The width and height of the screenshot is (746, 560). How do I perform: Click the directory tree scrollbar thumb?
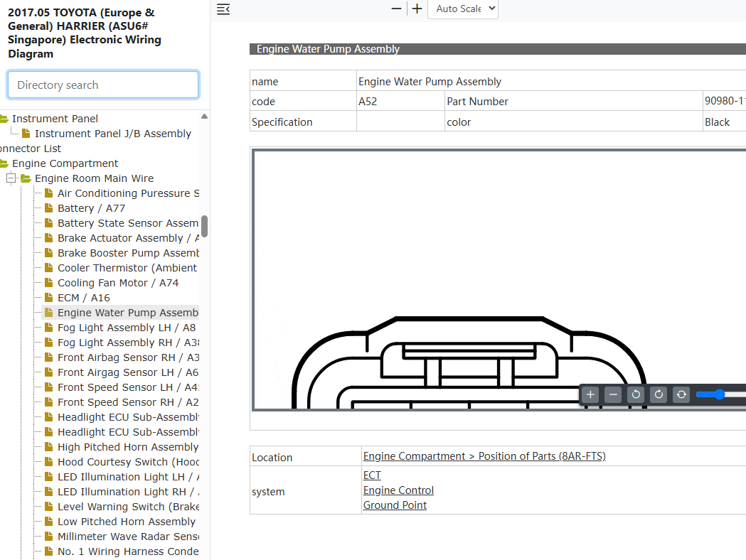pyautogui.click(x=204, y=226)
